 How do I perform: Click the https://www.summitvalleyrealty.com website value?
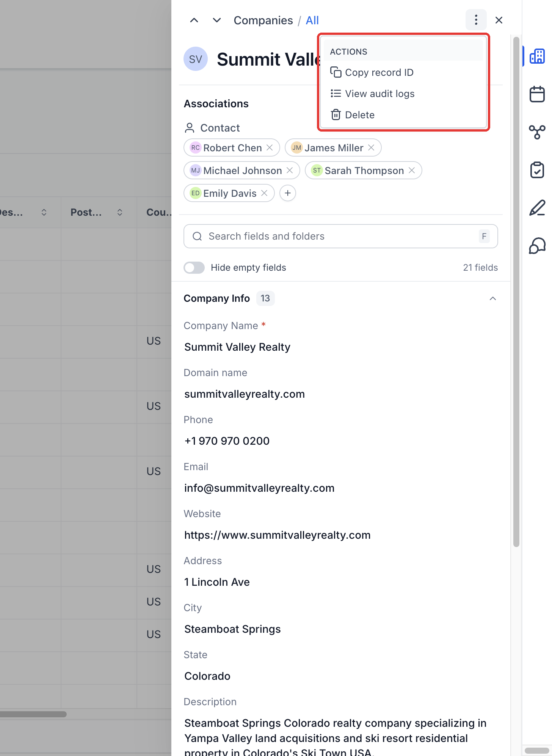[x=278, y=535]
